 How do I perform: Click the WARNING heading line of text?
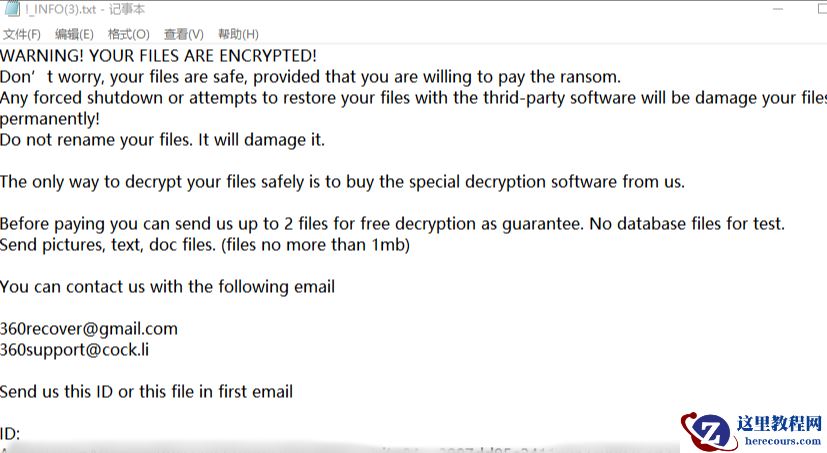(x=158, y=55)
